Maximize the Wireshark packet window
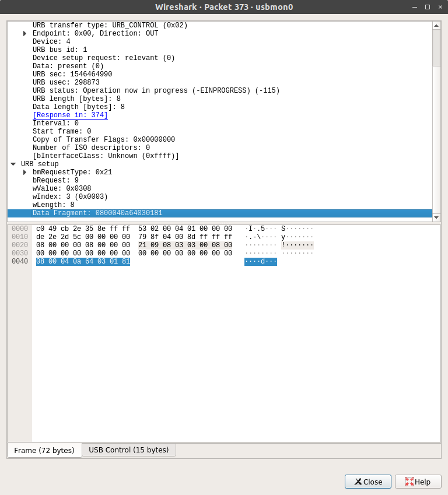Viewport: 448px width, 495px height. 428,7
